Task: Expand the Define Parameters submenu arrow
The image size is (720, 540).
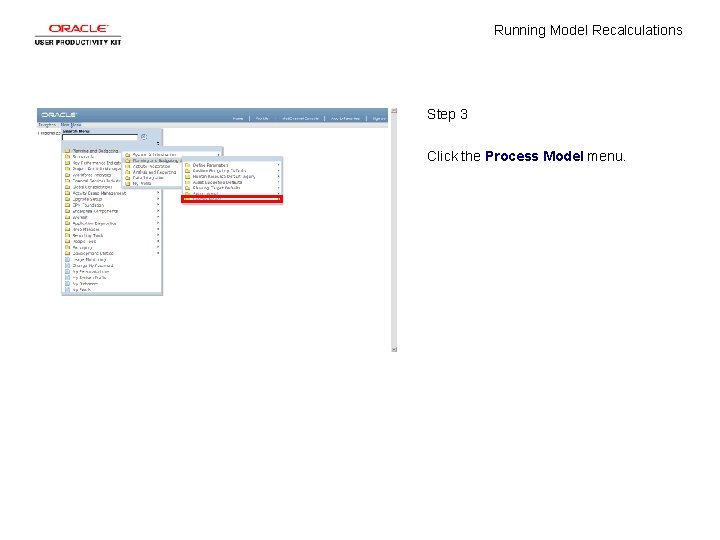Action: (278, 165)
